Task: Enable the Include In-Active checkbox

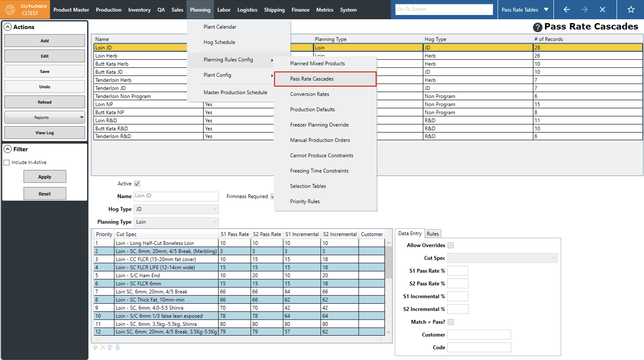Action: [7, 163]
